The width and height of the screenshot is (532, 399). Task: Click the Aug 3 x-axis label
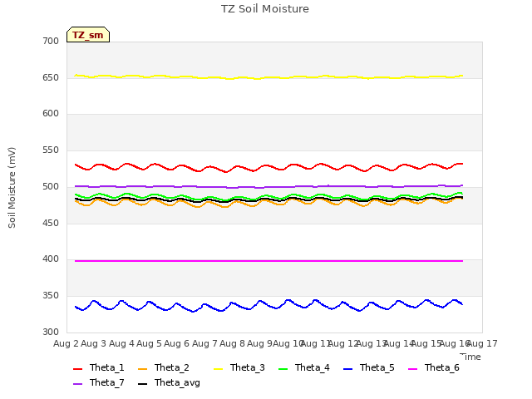[94, 343]
